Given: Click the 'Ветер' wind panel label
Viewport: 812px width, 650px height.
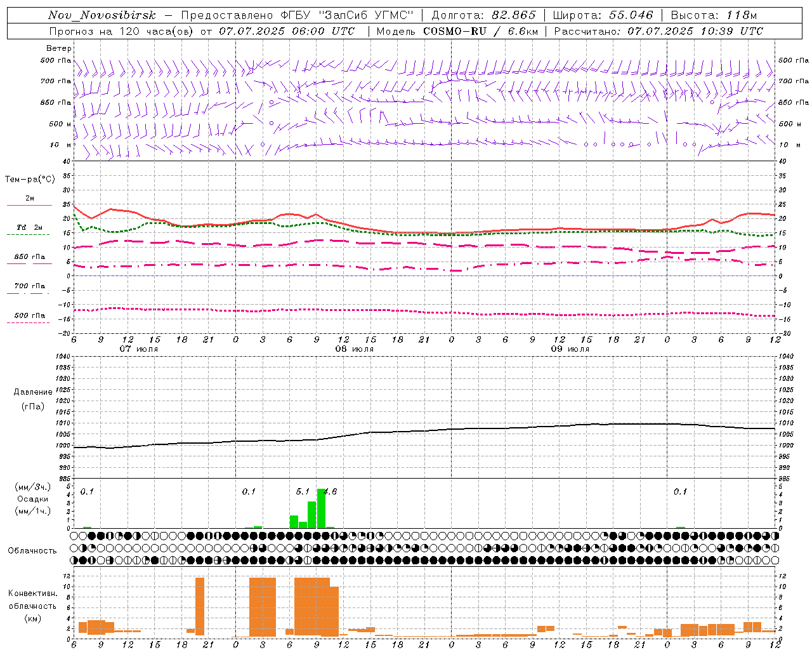Looking at the screenshot, I should coord(58,48).
